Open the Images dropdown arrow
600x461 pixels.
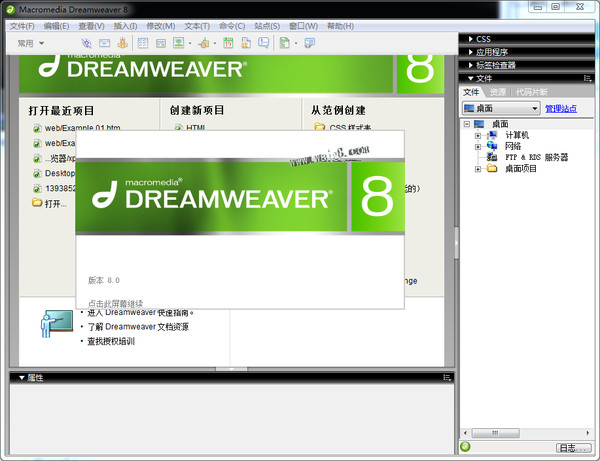click(190, 44)
